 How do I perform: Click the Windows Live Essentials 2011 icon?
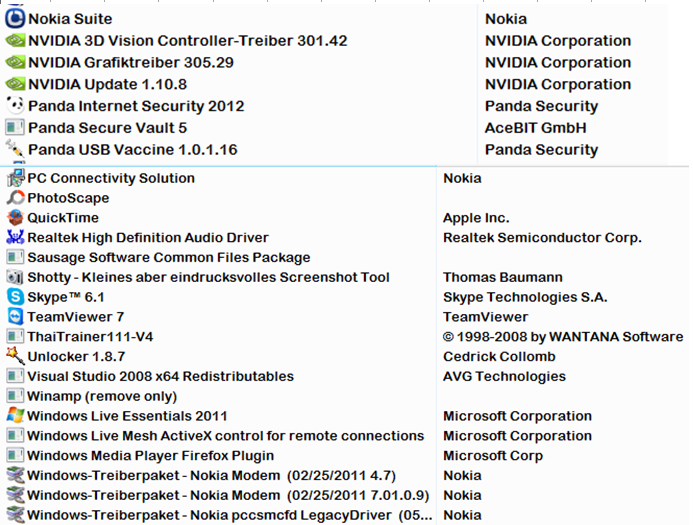click(x=15, y=415)
